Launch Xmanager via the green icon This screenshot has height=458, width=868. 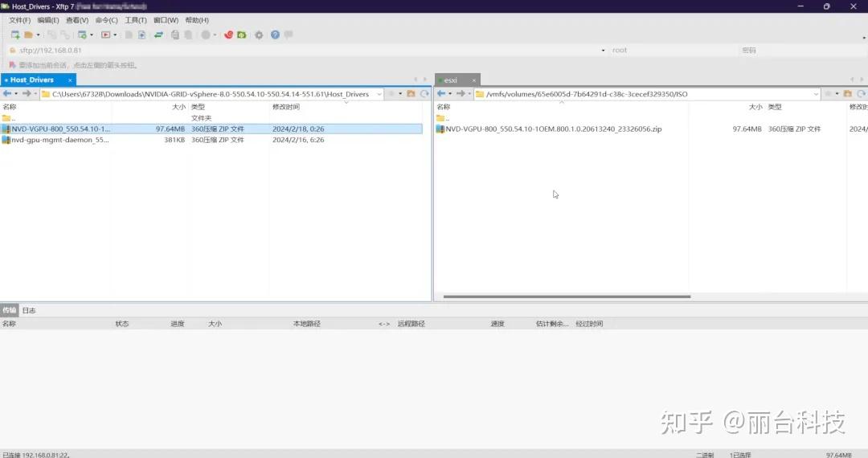point(242,35)
